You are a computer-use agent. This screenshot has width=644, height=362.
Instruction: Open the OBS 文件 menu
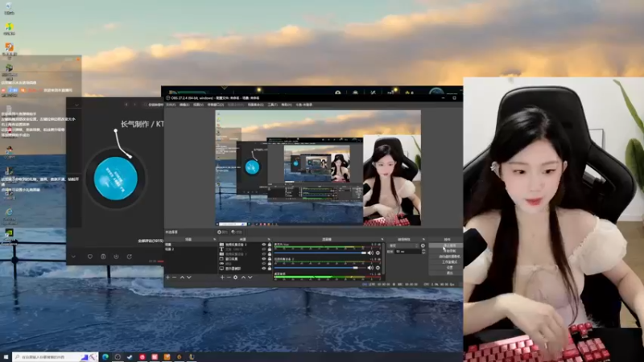(x=171, y=105)
